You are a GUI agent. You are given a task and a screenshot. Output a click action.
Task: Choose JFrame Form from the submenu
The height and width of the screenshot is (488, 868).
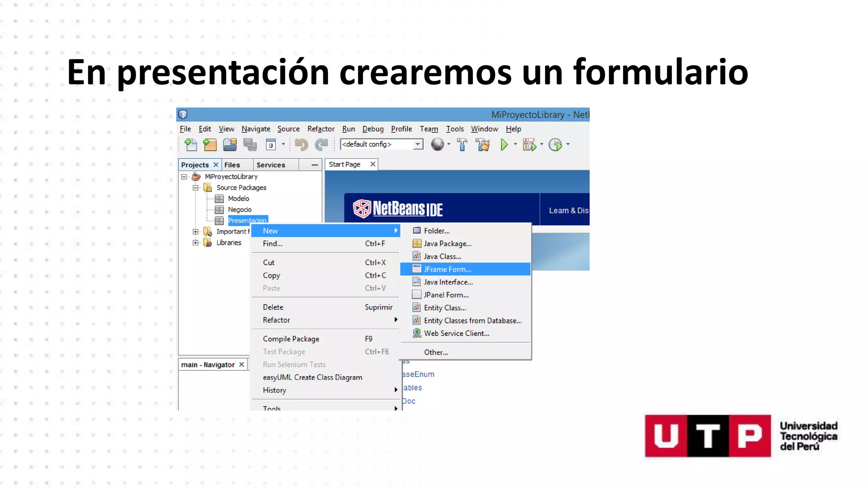pyautogui.click(x=465, y=269)
